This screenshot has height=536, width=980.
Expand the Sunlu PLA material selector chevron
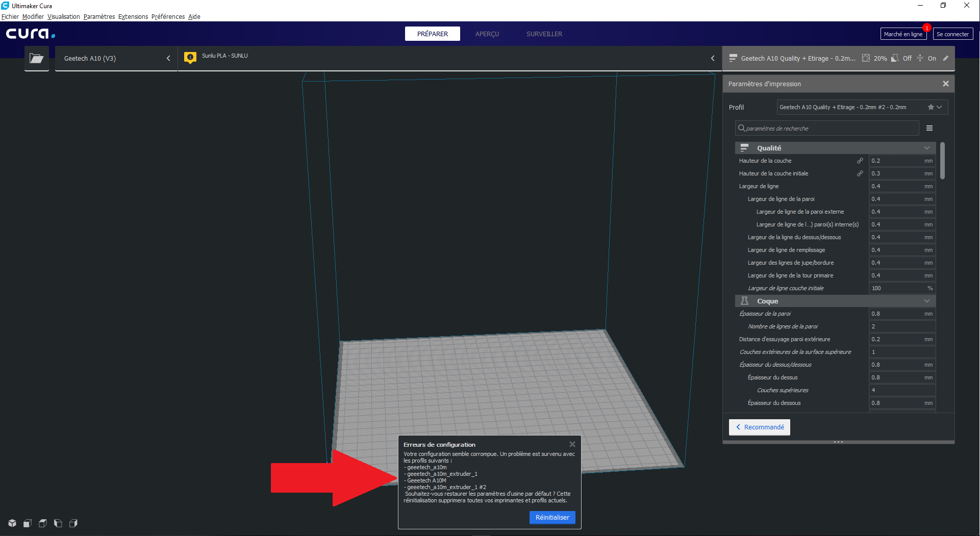click(x=713, y=58)
